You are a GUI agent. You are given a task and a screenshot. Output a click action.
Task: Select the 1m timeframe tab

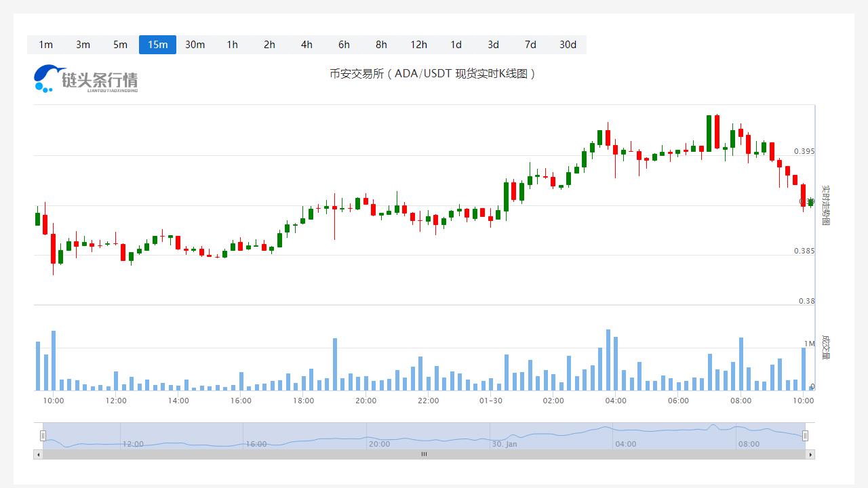point(45,45)
